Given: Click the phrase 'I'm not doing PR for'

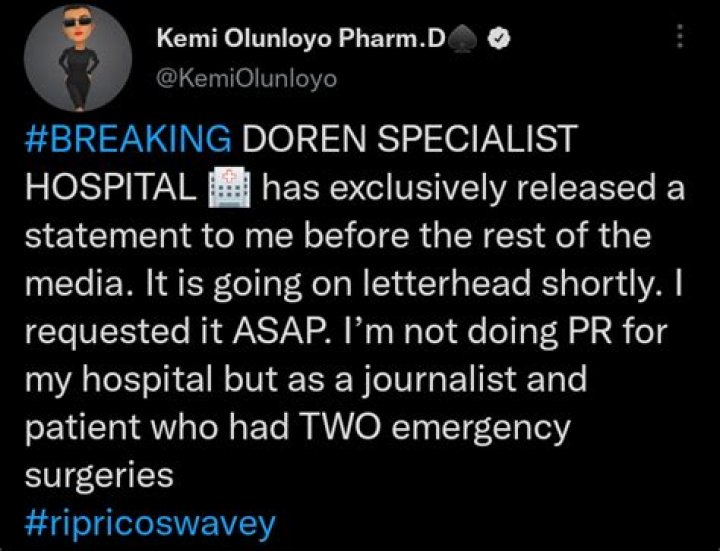Looking at the screenshot, I should pos(502,332).
